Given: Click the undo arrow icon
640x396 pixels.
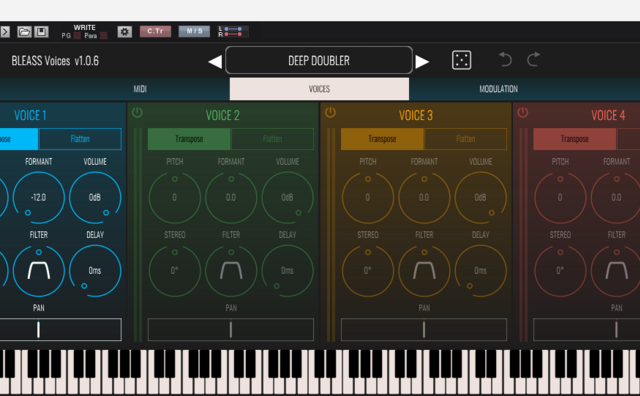Looking at the screenshot, I should (x=505, y=60).
